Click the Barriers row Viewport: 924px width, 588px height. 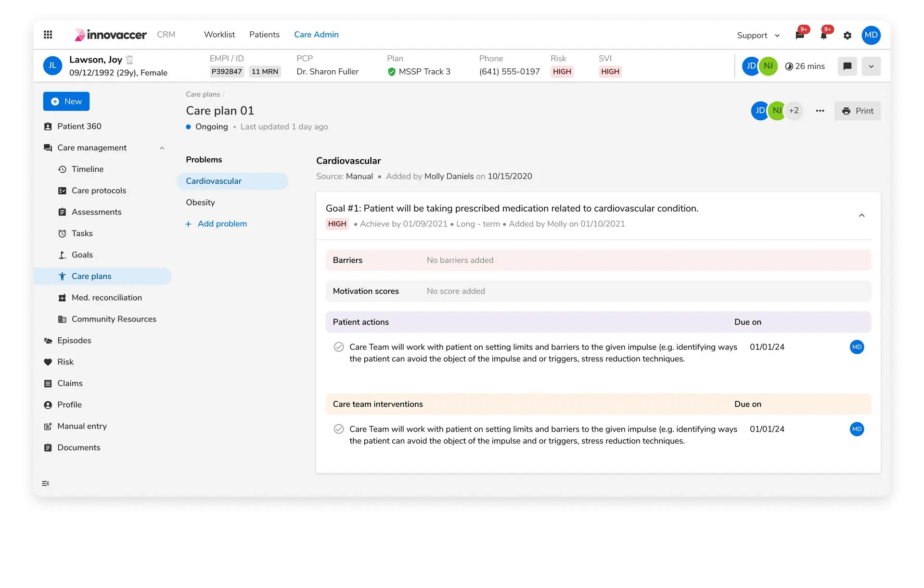(598, 260)
